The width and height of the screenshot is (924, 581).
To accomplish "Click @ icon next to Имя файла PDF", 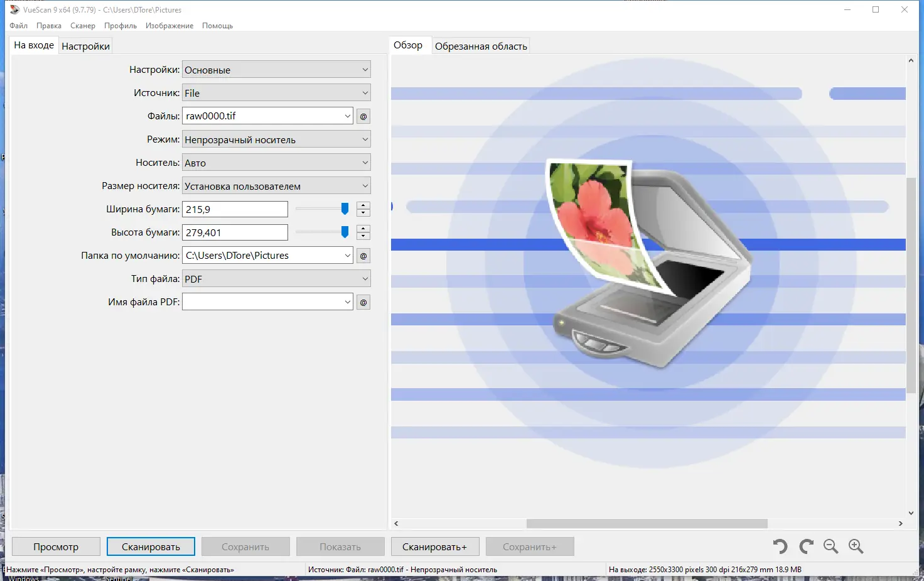I will pos(363,301).
